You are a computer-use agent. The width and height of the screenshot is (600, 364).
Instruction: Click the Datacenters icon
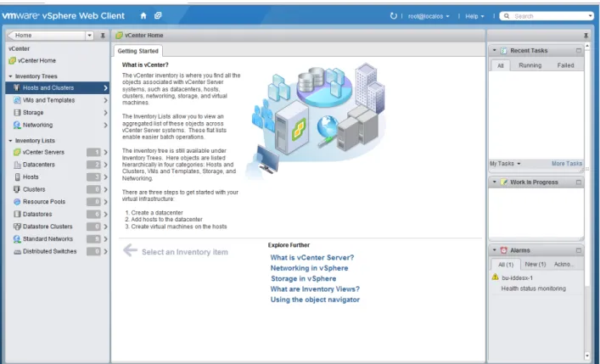pyautogui.click(x=17, y=165)
